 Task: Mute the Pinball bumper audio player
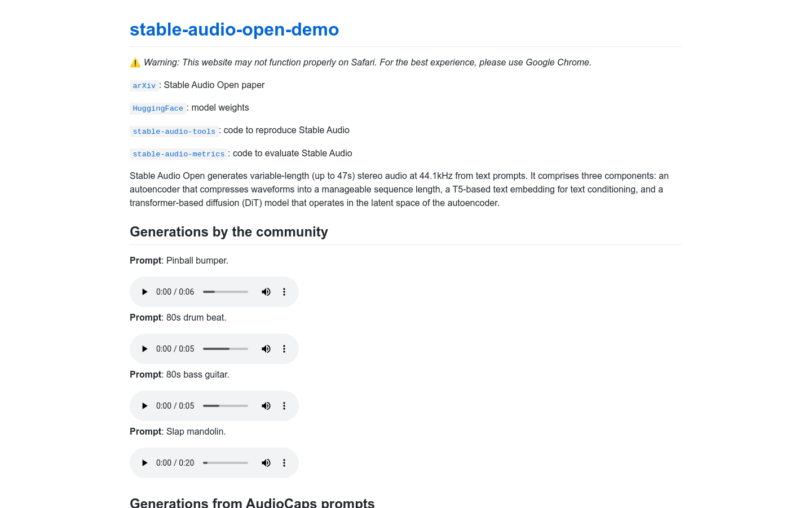pyautogui.click(x=266, y=292)
